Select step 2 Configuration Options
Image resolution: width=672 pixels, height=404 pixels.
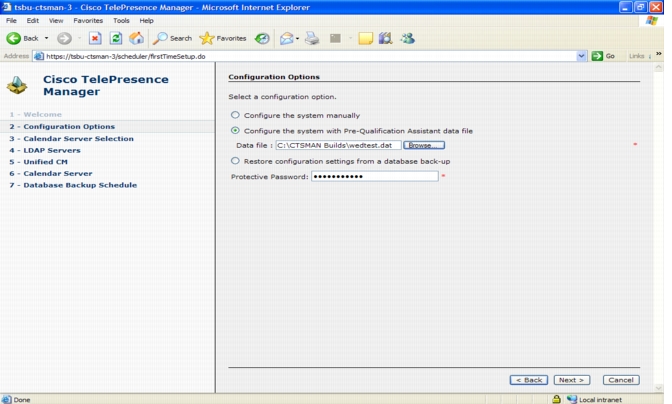click(107, 126)
